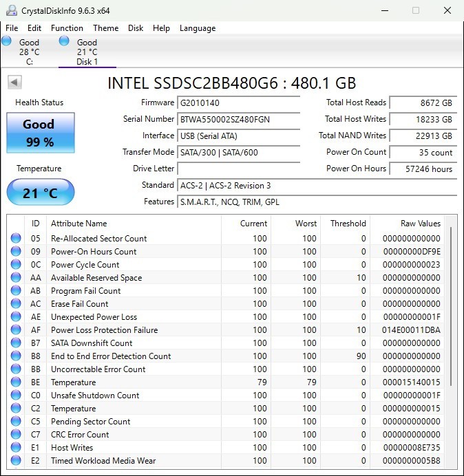This screenshot has height=476, width=464.
Task: Click status orb for Unexpected Power Loss
Action: [16, 316]
